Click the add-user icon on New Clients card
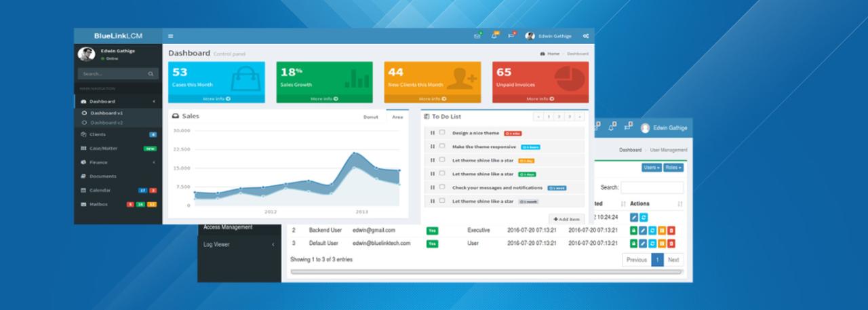Viewport: 868px width, 310px height. pyautogui.click(x=462, y=79)
